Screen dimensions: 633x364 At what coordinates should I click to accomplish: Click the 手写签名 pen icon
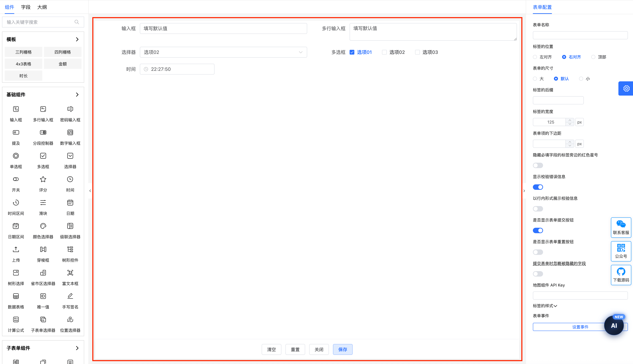pos(70,296)
